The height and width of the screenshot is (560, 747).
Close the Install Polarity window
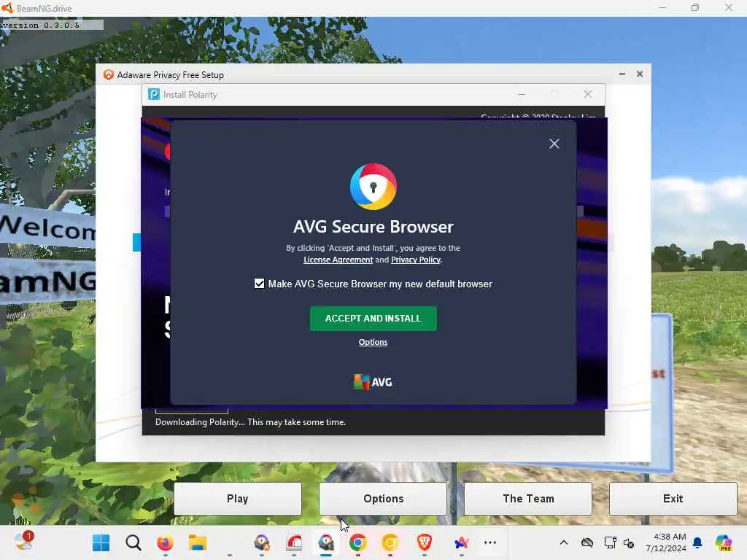[x=588, y=94]
